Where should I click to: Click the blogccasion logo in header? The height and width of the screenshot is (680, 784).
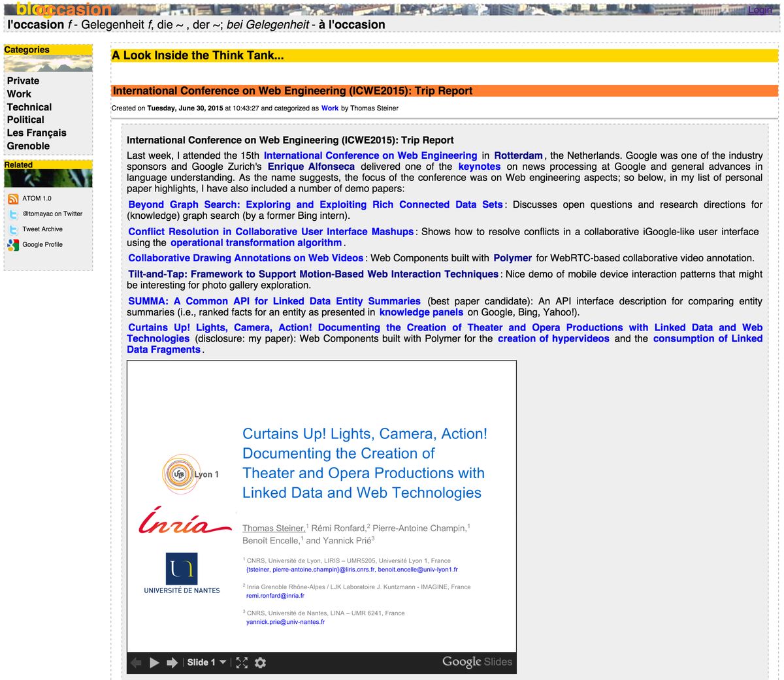(63, 9)
